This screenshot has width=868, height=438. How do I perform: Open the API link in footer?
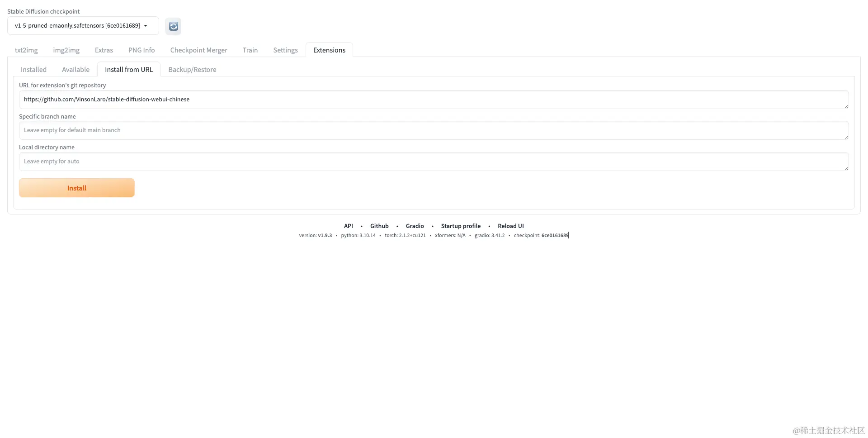point(348,226)
